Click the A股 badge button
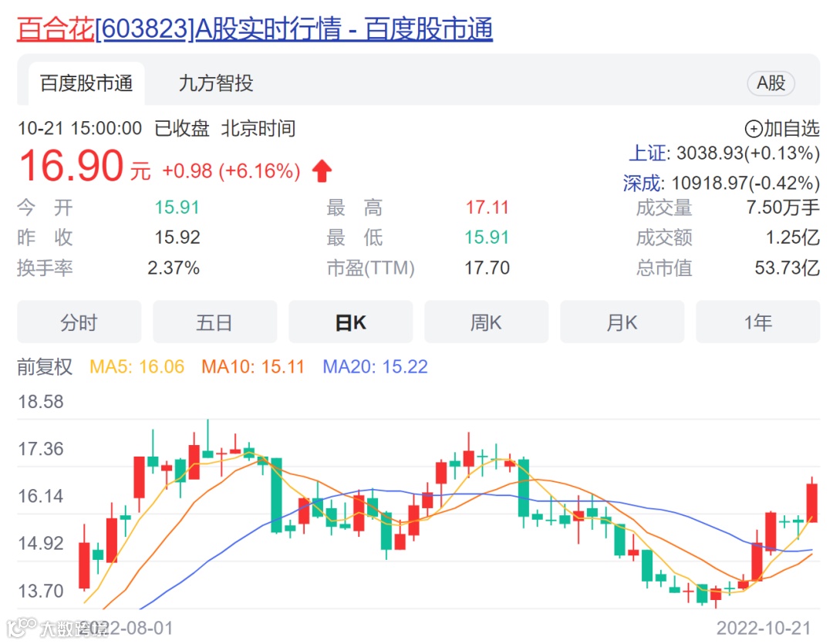The height and width of the screenshot is (644, 833). click(771, 83)
